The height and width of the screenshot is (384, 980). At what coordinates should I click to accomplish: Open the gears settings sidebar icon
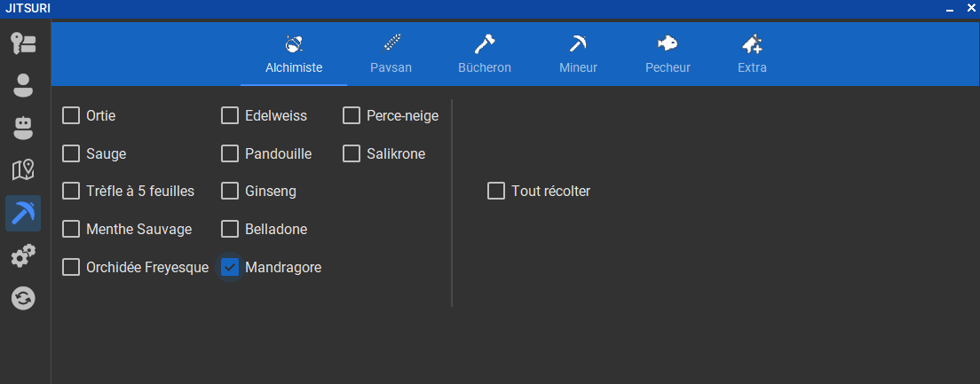pos(23,256)
